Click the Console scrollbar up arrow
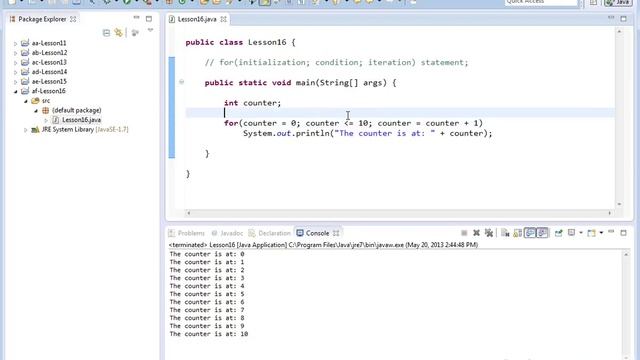 tap(626, 254)
